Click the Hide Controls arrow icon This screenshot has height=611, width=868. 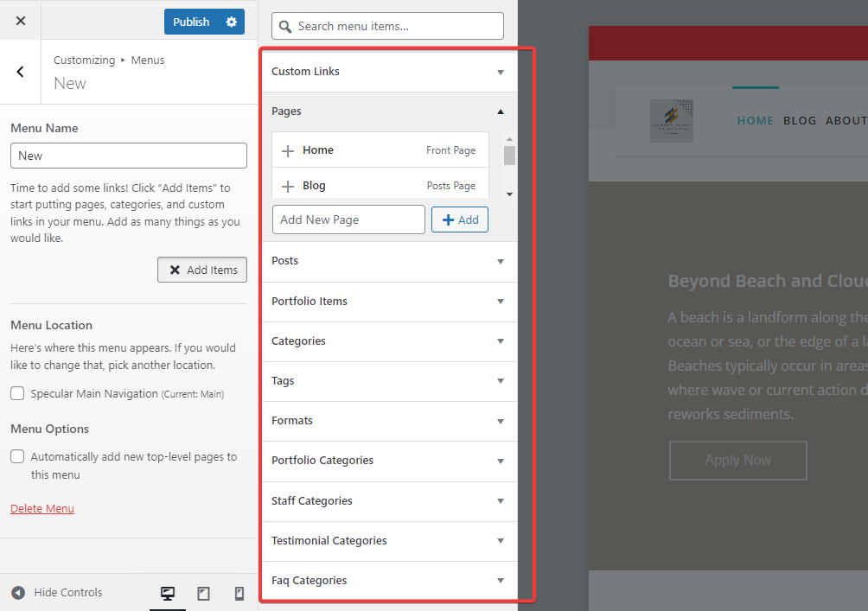[x=18, y=593]
